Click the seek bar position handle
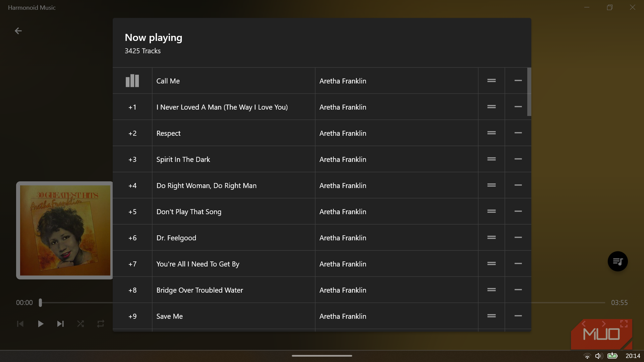 40,303
